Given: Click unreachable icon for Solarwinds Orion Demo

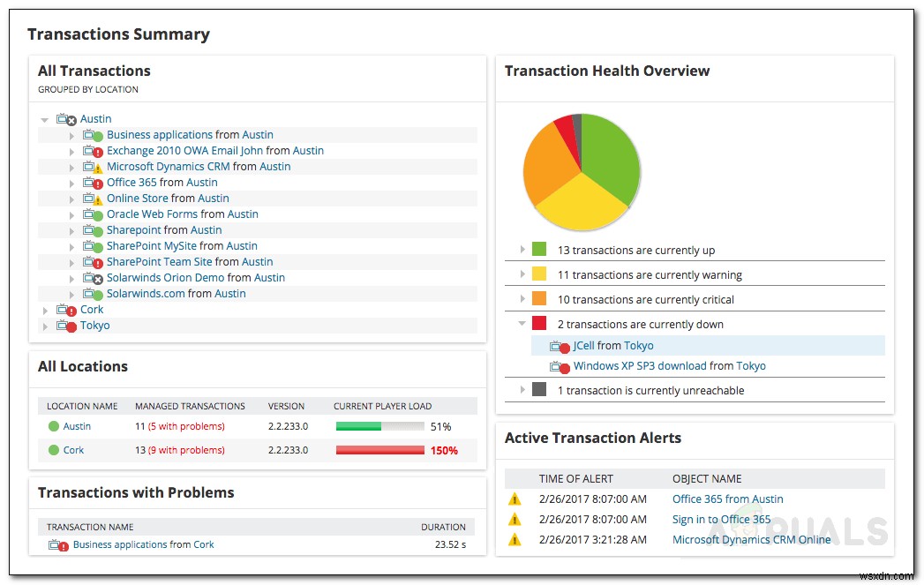Looking at the screenshot, I should [x=93, y=279].
